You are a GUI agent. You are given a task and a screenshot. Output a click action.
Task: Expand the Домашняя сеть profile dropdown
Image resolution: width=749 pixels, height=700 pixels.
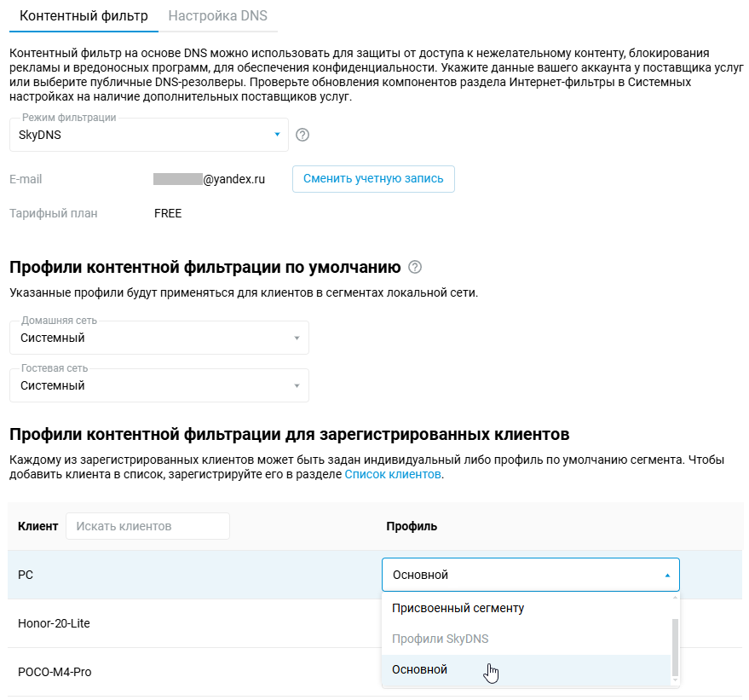click(159, 338)
